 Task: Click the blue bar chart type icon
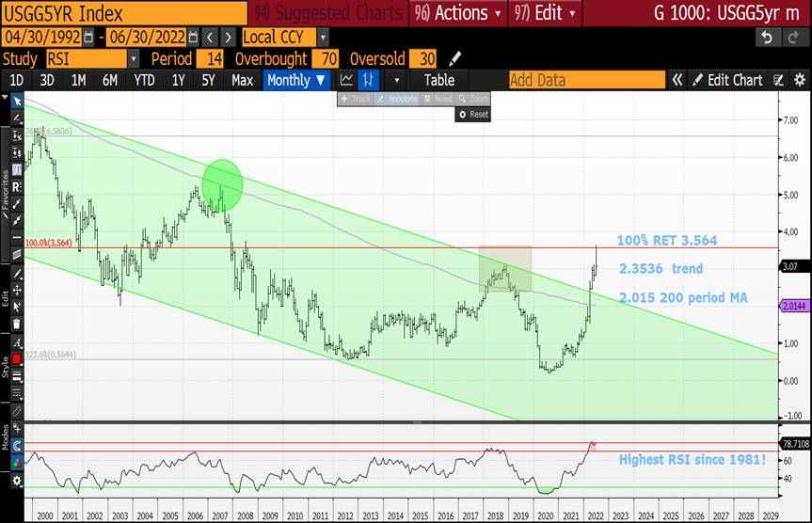368,80
